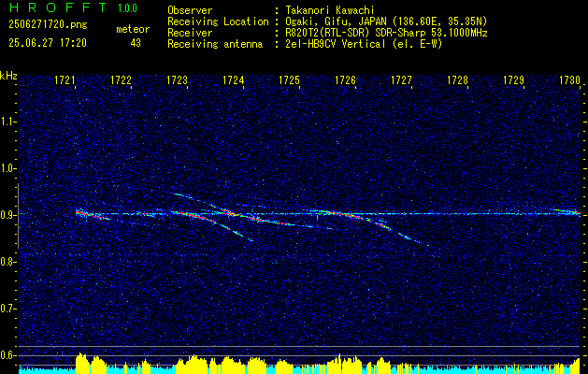The width and height of the screenshot is (588, 374).
Task: Click the 1727 time marker
Action: [x=401, y=80]
